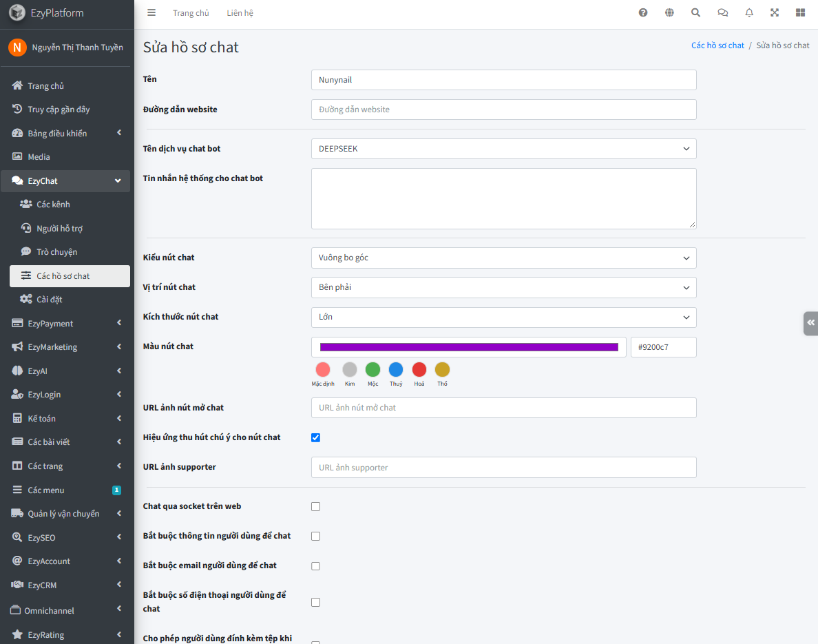
Task: Expand the Bảng điều khiển sidebar section
Action: pos(65,133)
